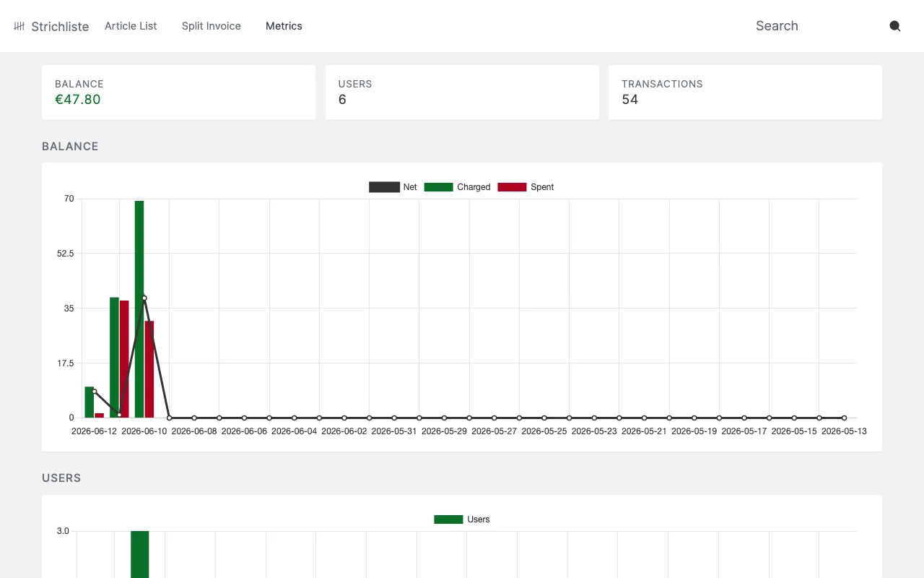The height and width of the screenshot is (578, 924).
Task: Click the Strichliste tally logo icon
Action: pyautogui.click(x=19, y=26)
